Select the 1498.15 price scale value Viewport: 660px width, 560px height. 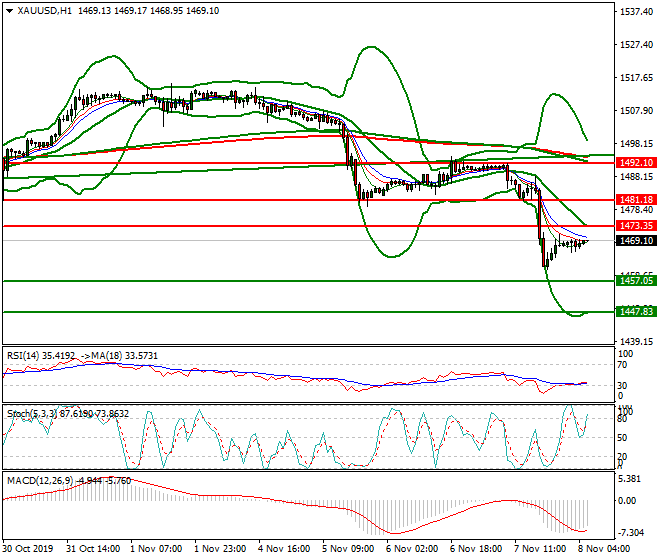[x=636, y=144]
